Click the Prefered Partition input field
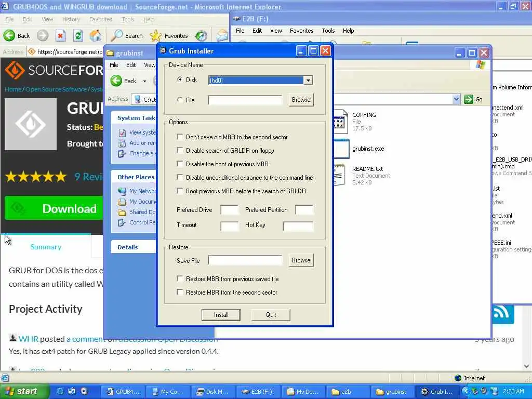The width and height of the screenshot is (532, 399). [x=304, y=210]
